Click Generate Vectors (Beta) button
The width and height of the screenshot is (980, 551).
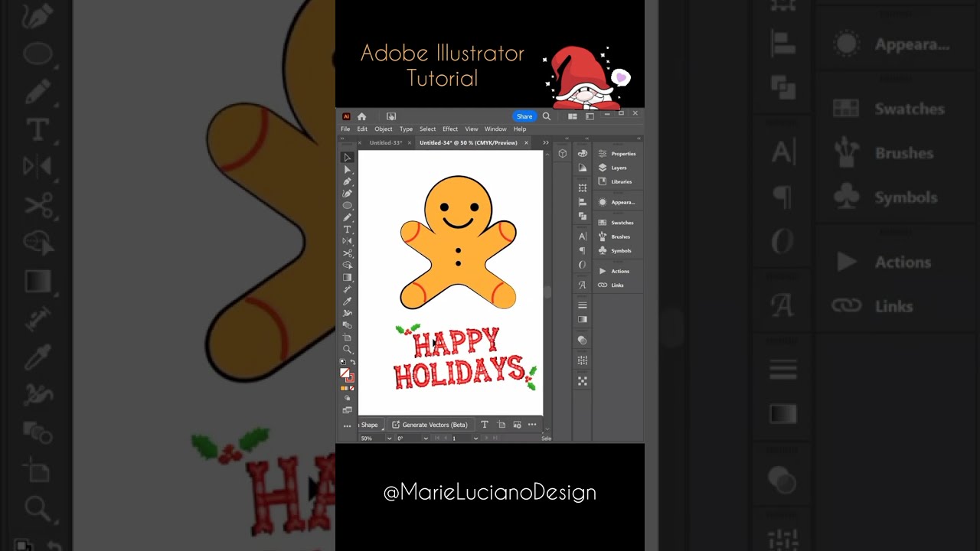tap(430, 425)
